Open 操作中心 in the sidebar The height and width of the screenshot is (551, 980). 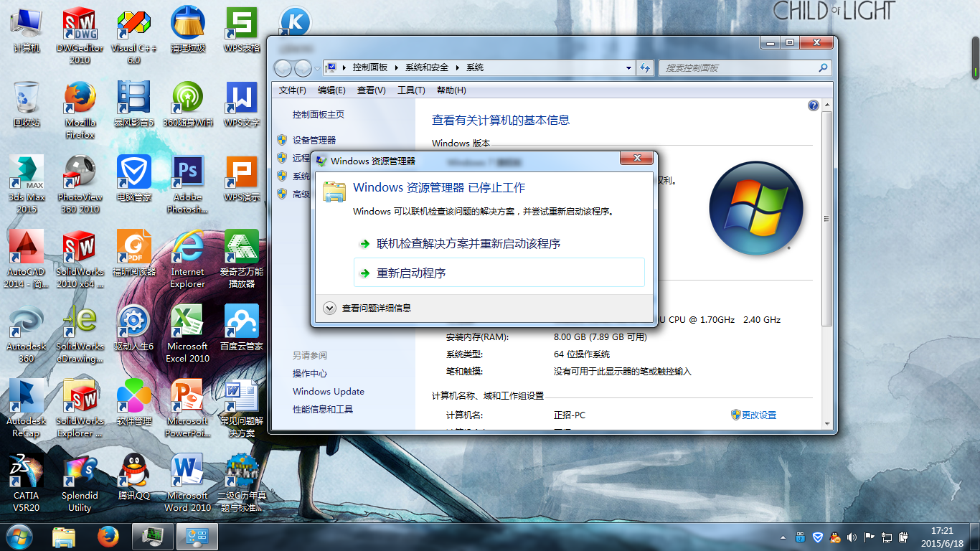click(x=310, y=374)
